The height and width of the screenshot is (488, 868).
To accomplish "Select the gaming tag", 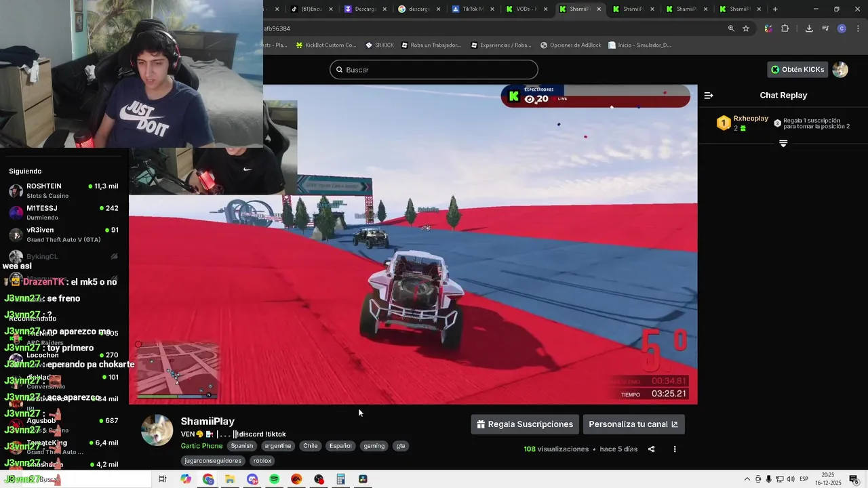I will coord(374,446).
